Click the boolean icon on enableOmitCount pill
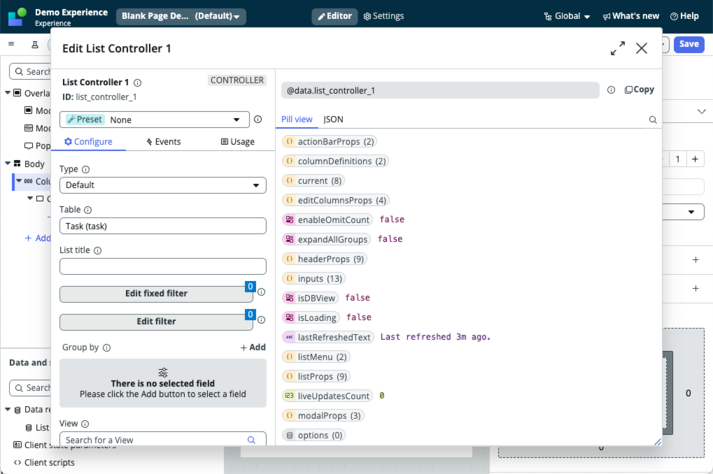Viewport: 713px width, 474px height. [x=289, y=220]
